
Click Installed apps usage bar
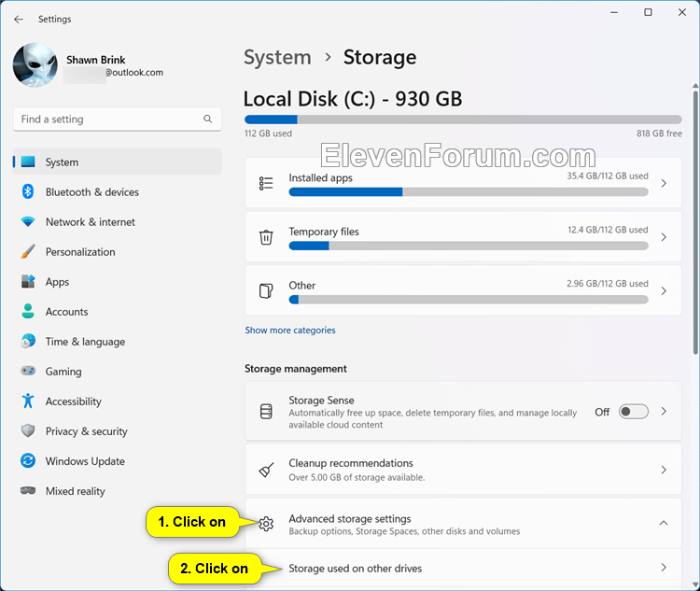tap(469, 192)
